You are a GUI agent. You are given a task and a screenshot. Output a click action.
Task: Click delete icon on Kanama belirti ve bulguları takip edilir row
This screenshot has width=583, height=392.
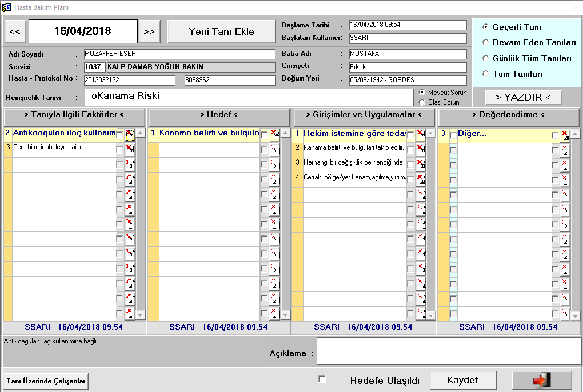click(420, 150)
